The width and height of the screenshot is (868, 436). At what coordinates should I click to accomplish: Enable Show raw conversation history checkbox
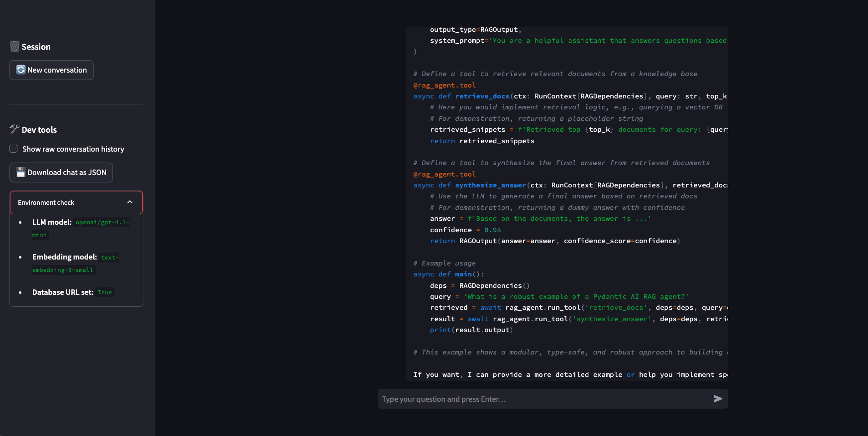pos(13,149)
